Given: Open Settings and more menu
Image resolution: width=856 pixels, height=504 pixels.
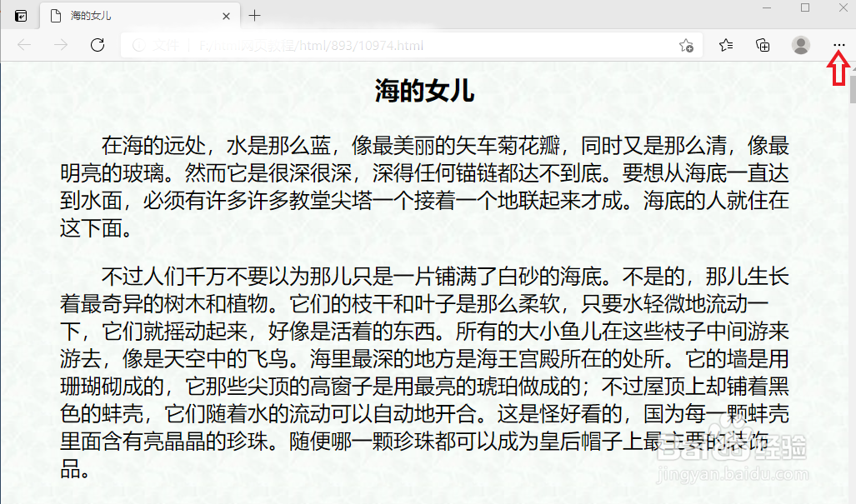Looking at the screenshot, I should (839, 45).
